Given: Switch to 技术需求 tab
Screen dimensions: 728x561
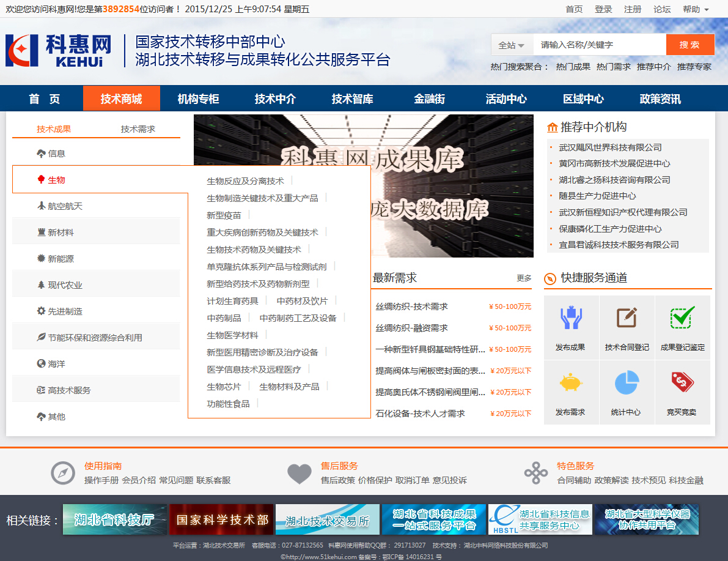Looking at the screenshot, I should click(x=138, y=128).
